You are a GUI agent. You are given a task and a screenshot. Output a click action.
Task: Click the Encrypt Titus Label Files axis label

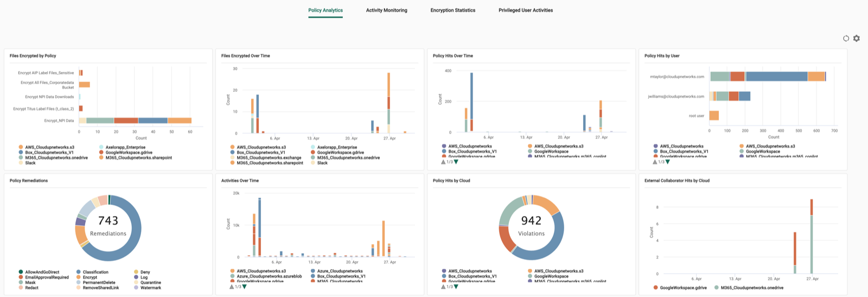pos(43,109)
